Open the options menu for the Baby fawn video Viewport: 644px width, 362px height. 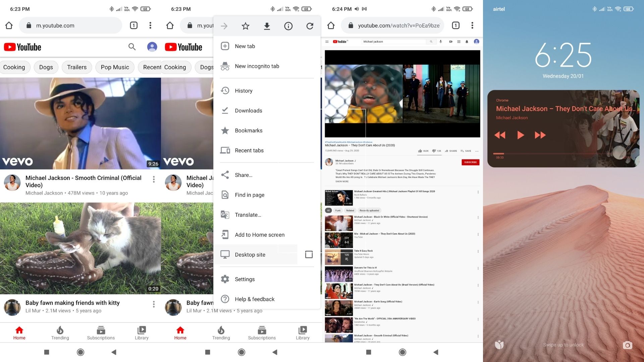tap(154, 304)
